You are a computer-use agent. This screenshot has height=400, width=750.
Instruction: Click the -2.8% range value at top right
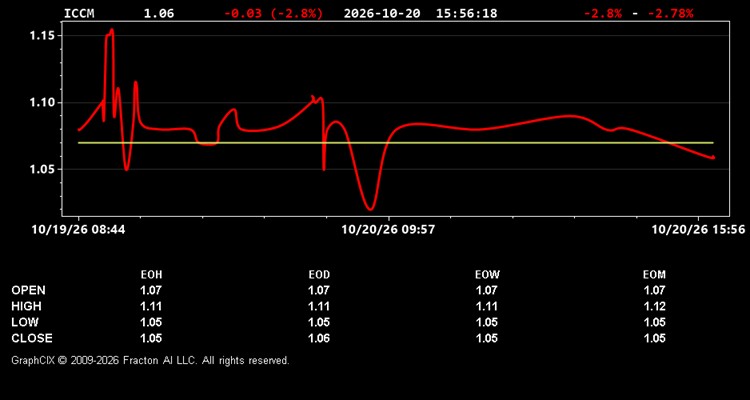click(603, 13)
